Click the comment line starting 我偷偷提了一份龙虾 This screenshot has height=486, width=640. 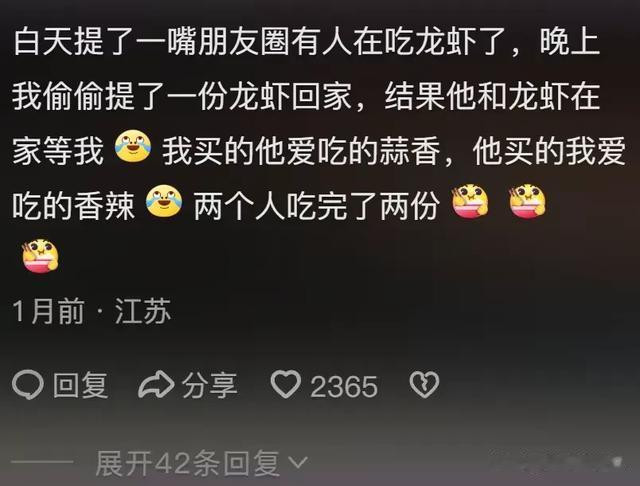pyautogui.click(x=306, y=97)
